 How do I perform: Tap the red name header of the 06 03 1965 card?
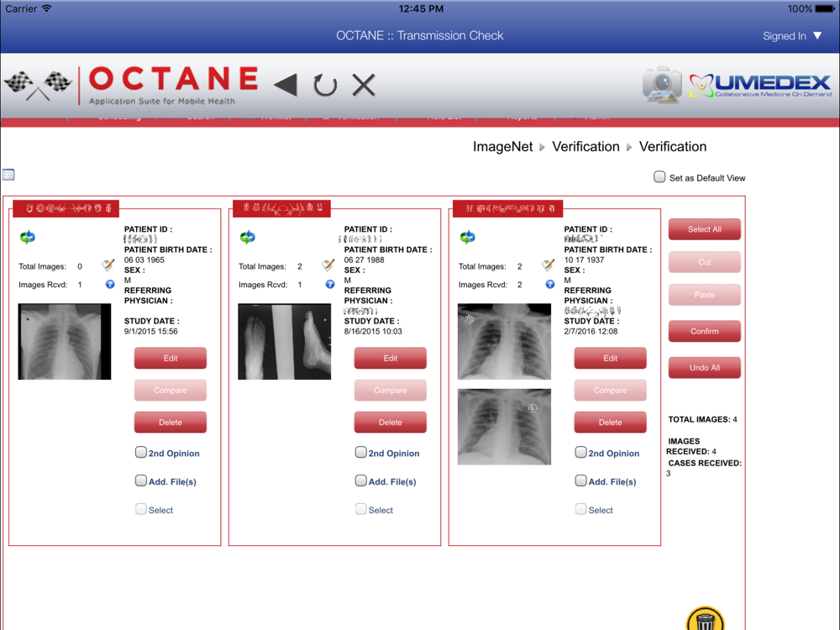tap(66, 207)
